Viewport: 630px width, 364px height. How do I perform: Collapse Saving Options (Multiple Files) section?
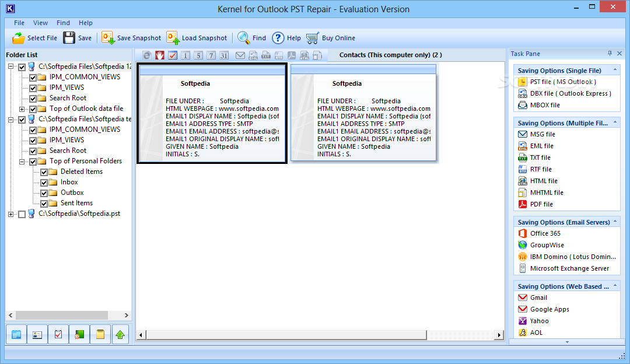pos(615,123)
